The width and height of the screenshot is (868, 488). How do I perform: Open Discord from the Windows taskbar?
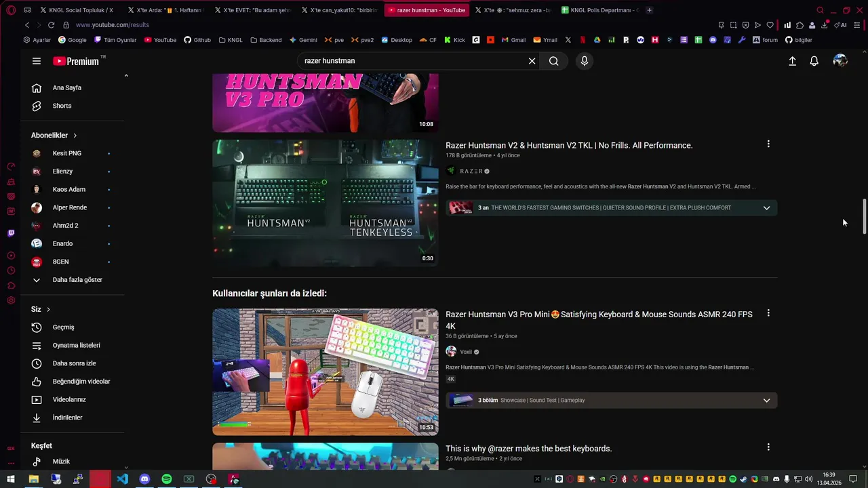click(x=144, y=479)
